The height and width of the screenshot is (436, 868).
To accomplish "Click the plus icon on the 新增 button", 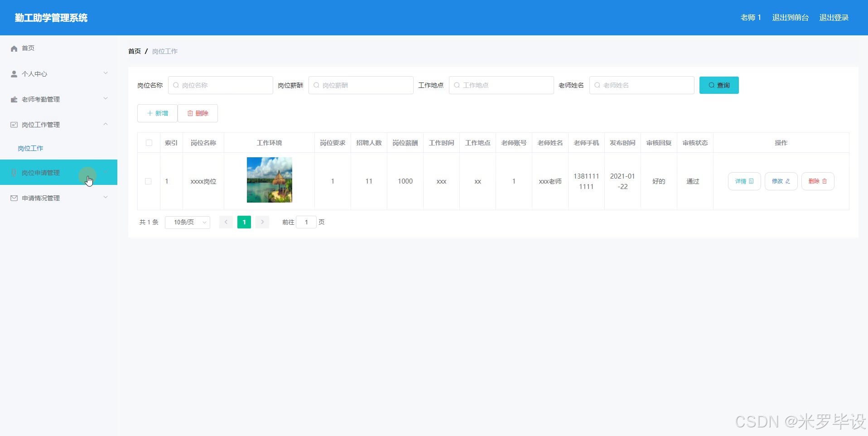I will [150, 113].
